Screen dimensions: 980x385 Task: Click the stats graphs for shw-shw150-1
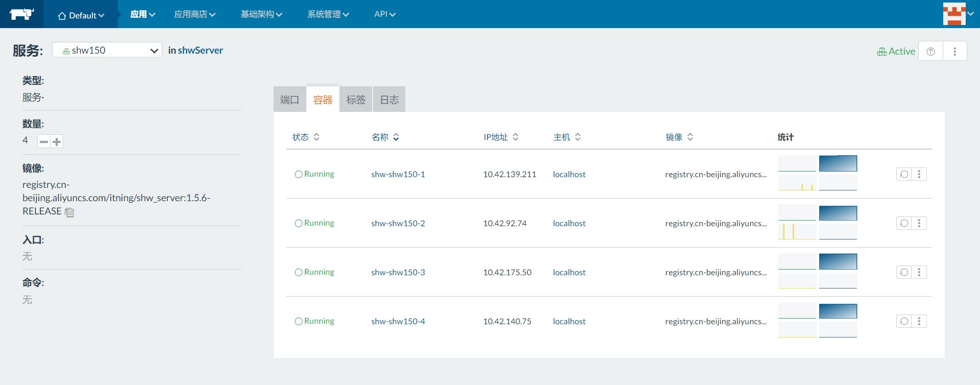click(818, 173)
